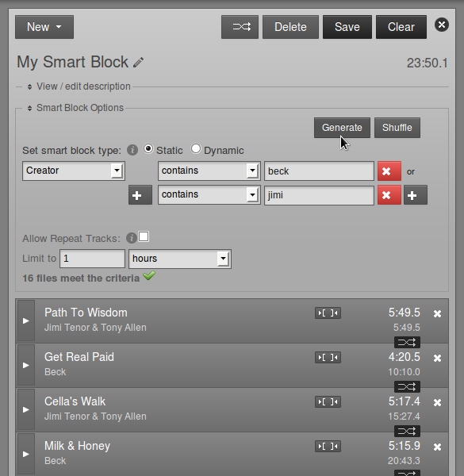Remove the 'jimi' criteria with red X
Image resolution: width=464 pixels, height=476 pixels.
389,195
